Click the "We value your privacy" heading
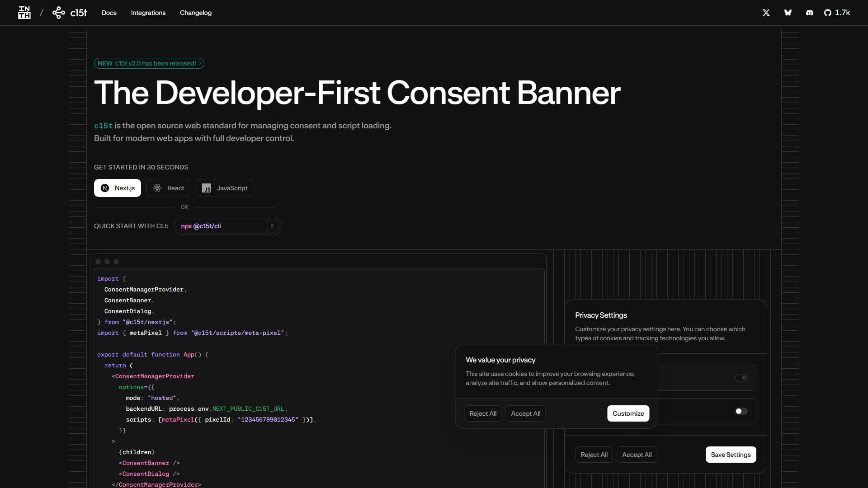 coord(500,360)
